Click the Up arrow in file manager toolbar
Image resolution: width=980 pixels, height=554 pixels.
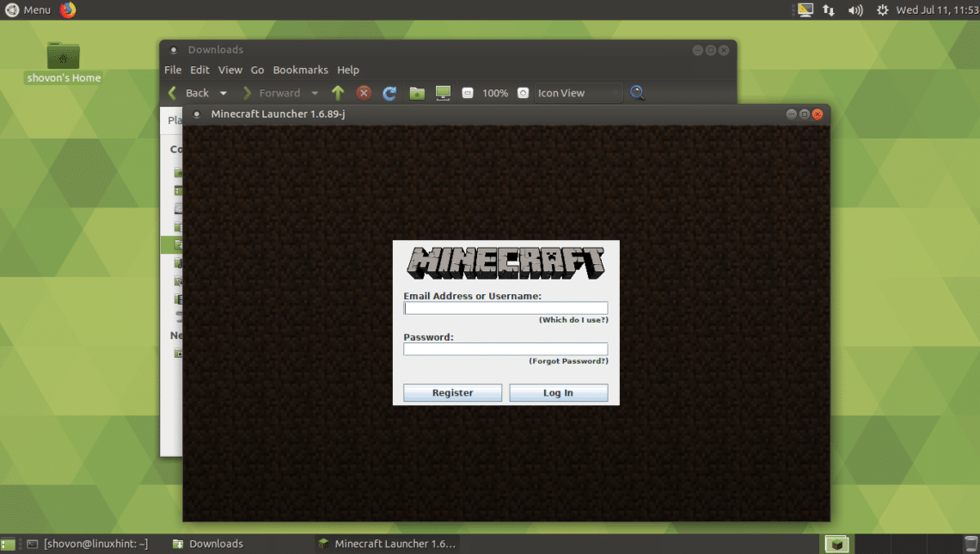(x=338, y=93)
